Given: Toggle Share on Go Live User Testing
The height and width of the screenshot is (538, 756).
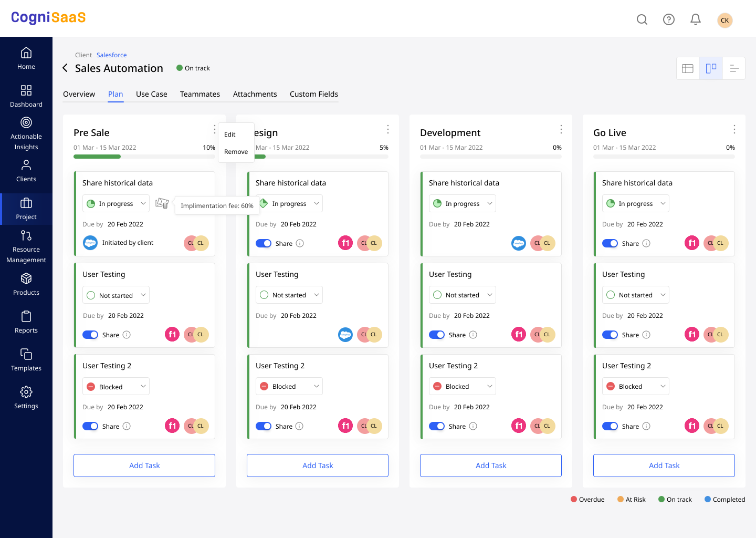Looking at the screenshot, I should click(x=610, y=335).
